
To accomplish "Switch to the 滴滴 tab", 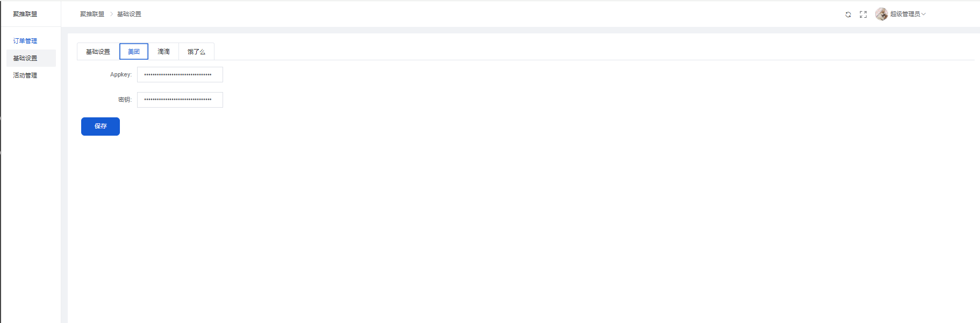I will (x=163, y=52).
